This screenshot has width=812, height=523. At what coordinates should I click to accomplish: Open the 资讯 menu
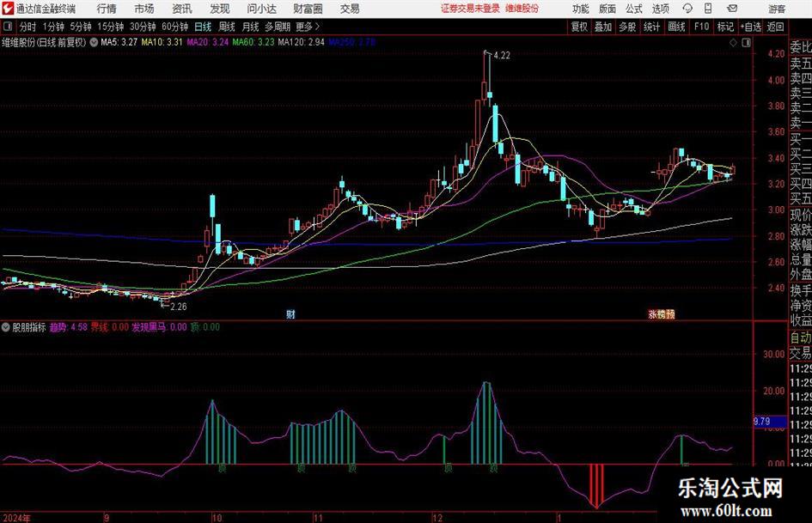coord(182,9)
